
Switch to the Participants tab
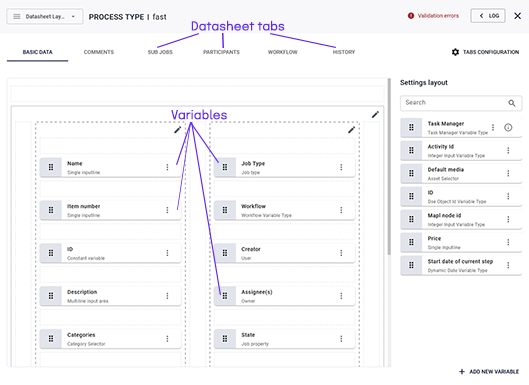click(x=221, y=52)
